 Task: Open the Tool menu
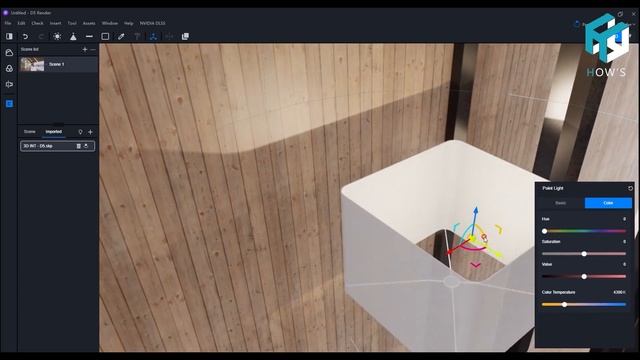coord(72,23)
